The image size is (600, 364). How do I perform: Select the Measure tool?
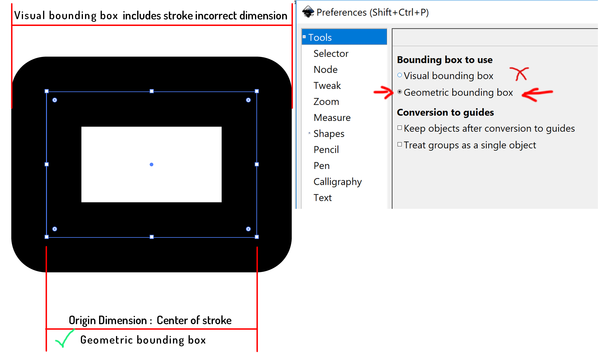point(332,118)
